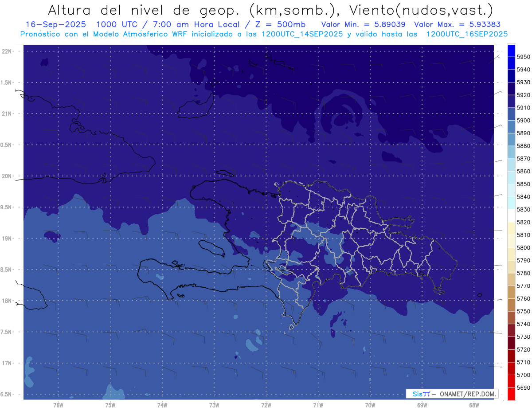
Task: Click the map title 'Altura del nivel de geop.'
Action: (x=144, y=10)
